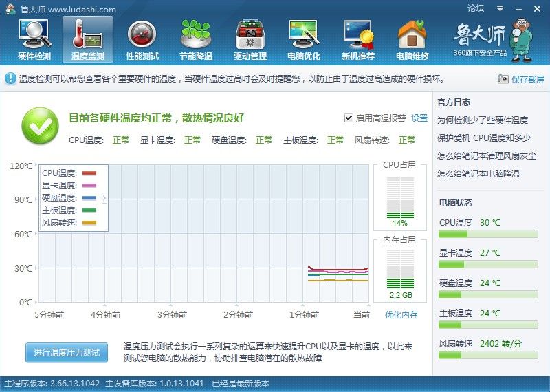The image size is (550, 392).
Task: Click the 内存占用 2.2 GB meter
Action: [x=400, y=269]
